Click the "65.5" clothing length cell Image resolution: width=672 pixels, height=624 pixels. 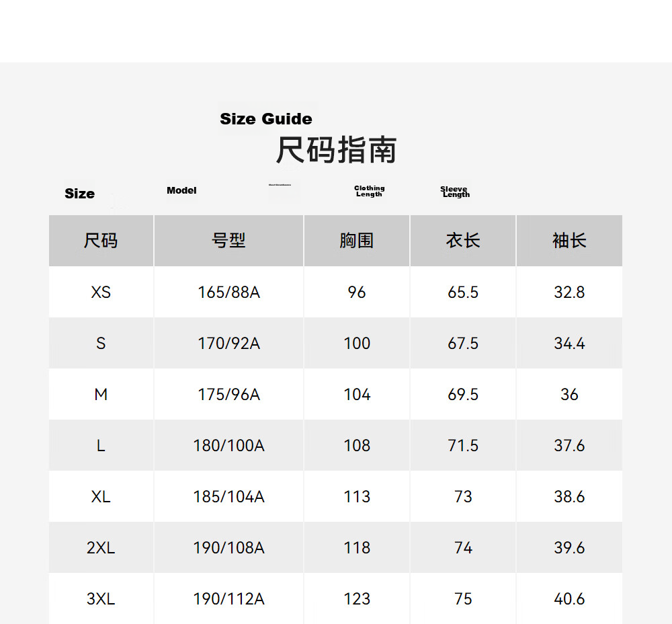[463, 292]
